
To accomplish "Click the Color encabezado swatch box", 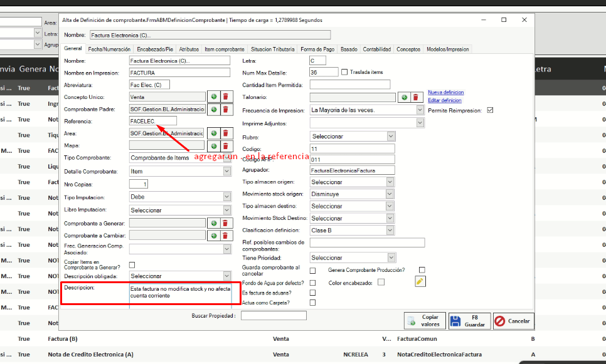I will 381,282.
